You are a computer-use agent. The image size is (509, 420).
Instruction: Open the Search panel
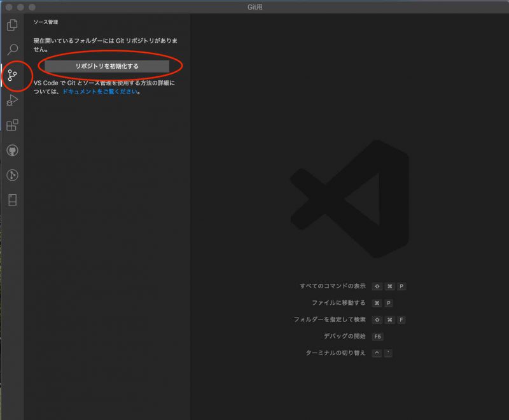tap(12, 50)
